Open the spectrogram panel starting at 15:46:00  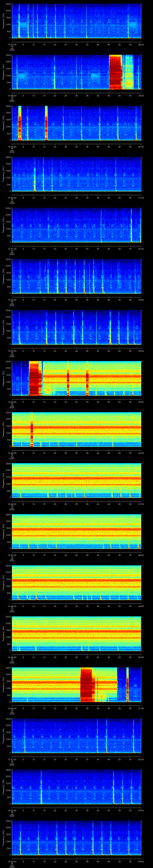pyautogui.click(x=76, y=481)
